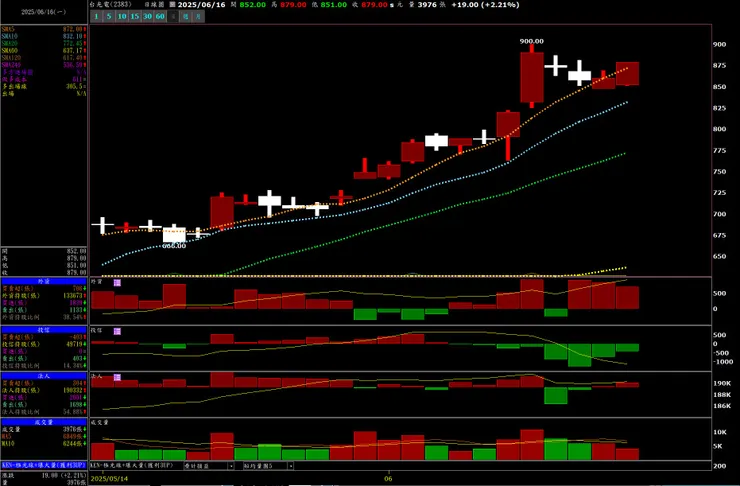Select the 10-minute timeframe button

pos(122,17)
